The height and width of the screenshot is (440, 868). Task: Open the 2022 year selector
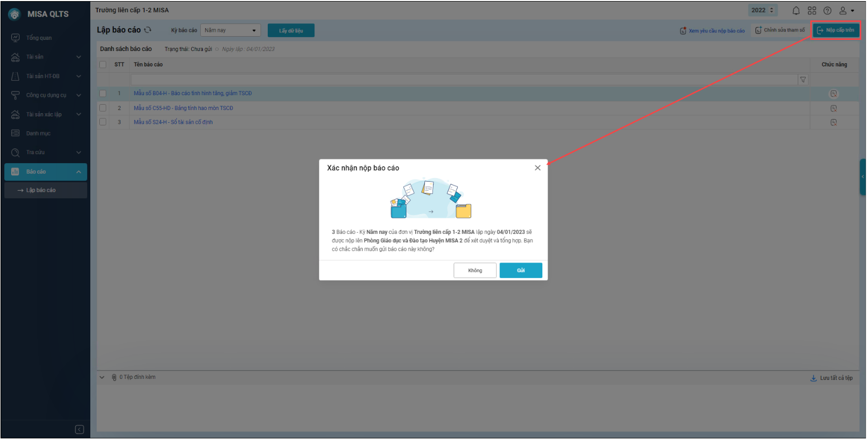(763, 10)
